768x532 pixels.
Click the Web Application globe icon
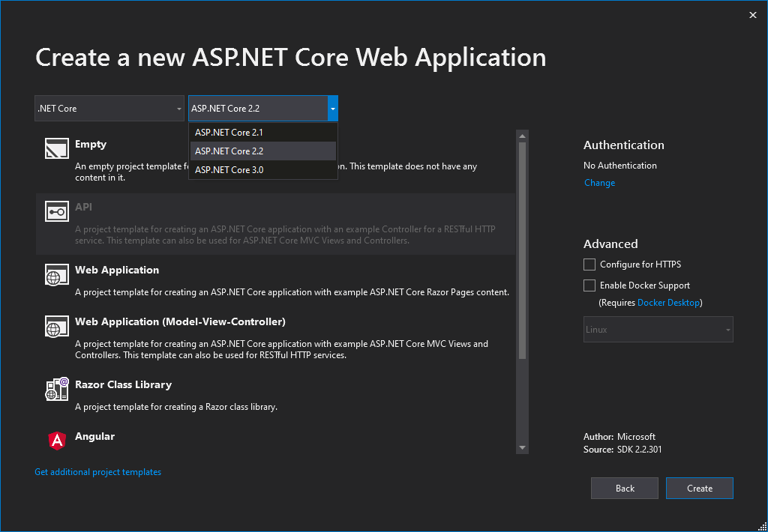click(x=57, y=275)
